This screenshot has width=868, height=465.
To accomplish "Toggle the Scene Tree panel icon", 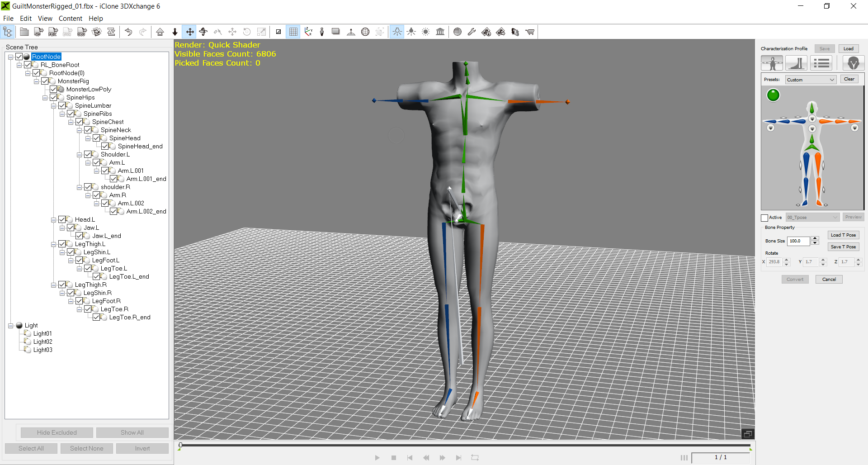I will (x=8, y=32).
